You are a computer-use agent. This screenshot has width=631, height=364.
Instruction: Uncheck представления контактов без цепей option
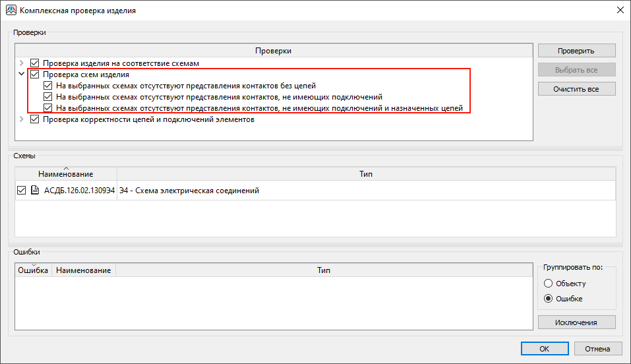[x=48, y=86]
